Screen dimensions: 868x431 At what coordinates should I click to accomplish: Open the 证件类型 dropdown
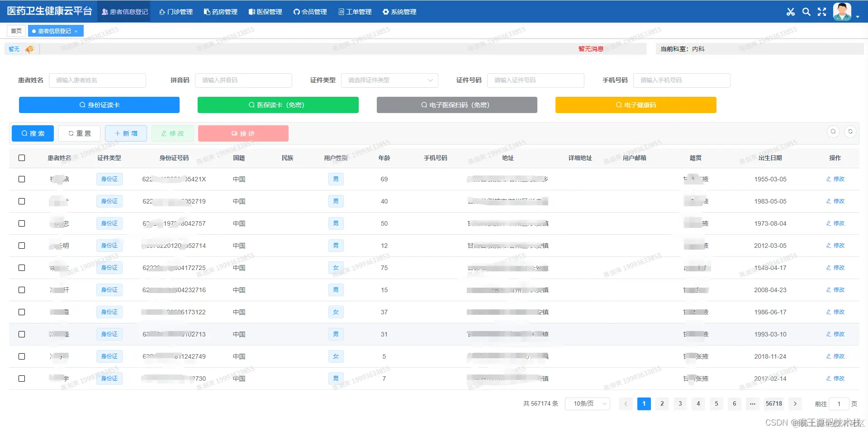click(x=389, y=80)
